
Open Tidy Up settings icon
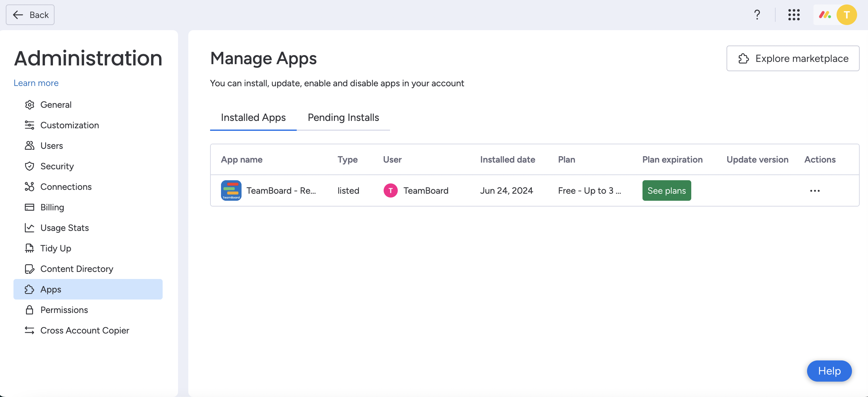(x=29, y=248)
